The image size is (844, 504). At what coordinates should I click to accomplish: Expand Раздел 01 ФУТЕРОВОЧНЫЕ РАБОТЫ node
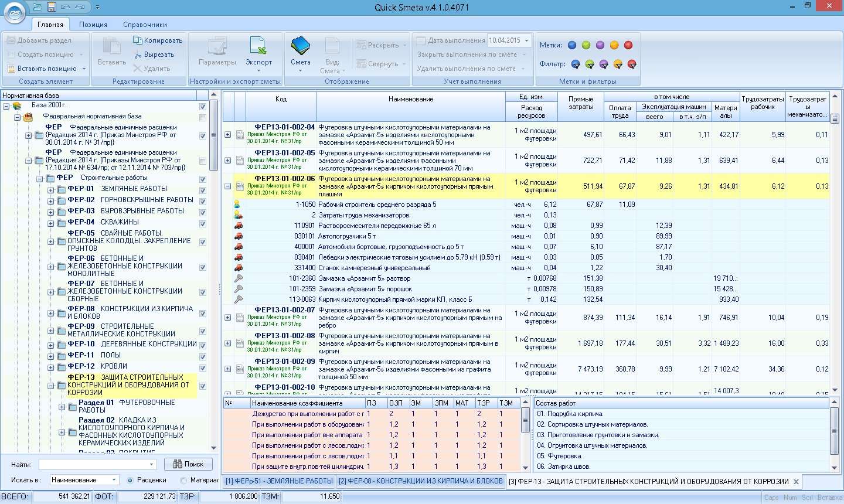pos(62,407)
